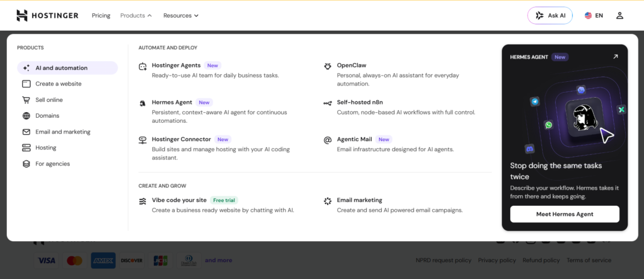Click the Discord icon in Hermes card
Screen dimensions: 644x279
click(530, 149)
